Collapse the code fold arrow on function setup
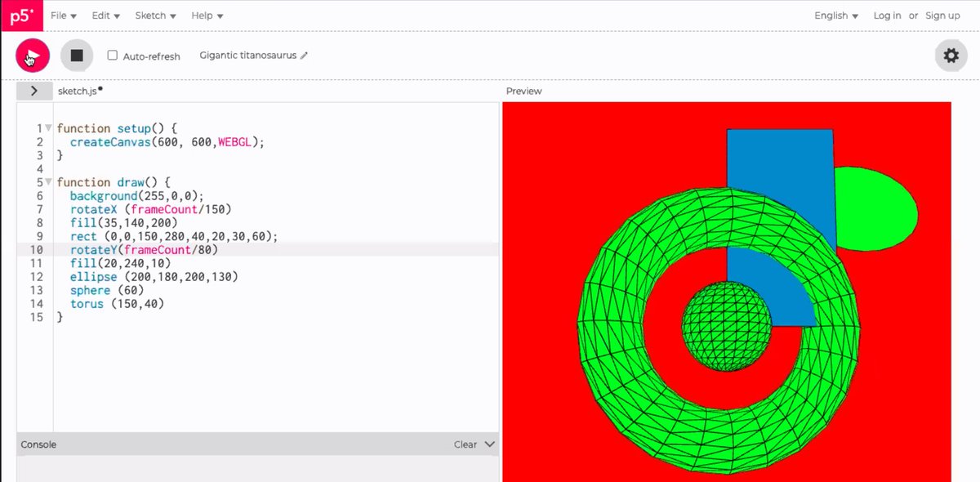The height and width of the screenshot is (482, 980). click(47, 127)
